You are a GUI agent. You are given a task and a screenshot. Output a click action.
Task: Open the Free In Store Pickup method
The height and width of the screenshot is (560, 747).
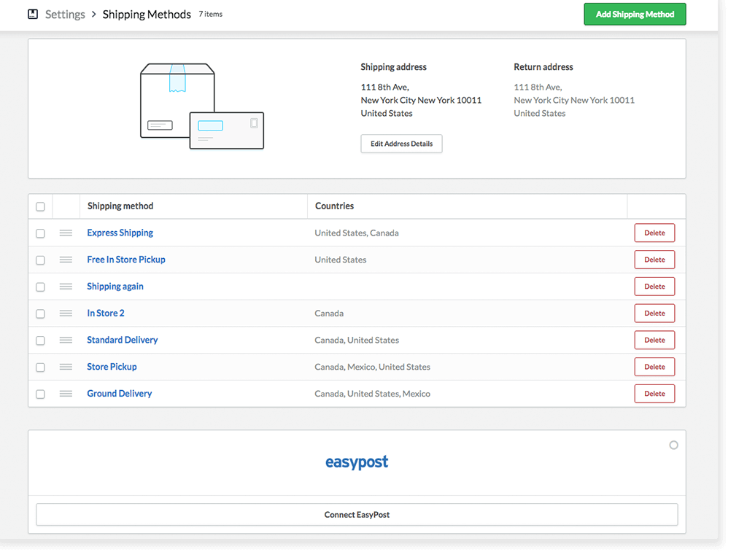point(126,260)
